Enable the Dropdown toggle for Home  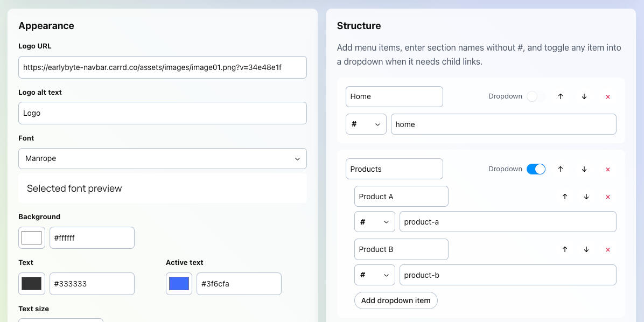point(536,96)
